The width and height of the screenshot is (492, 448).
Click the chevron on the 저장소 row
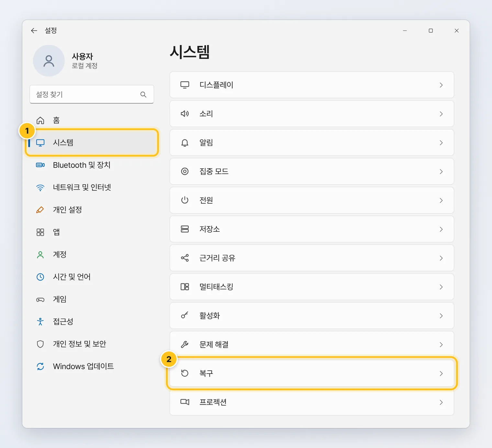(x=441, y=229)
